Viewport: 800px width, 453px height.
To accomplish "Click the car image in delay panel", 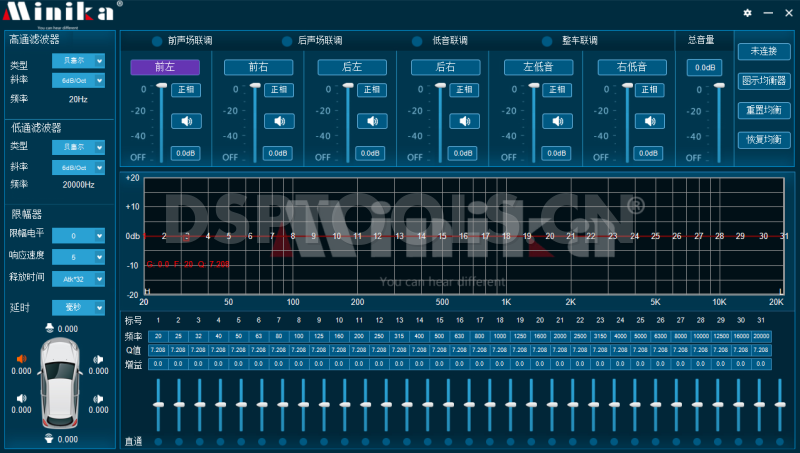I will click(x=60, y=383).
